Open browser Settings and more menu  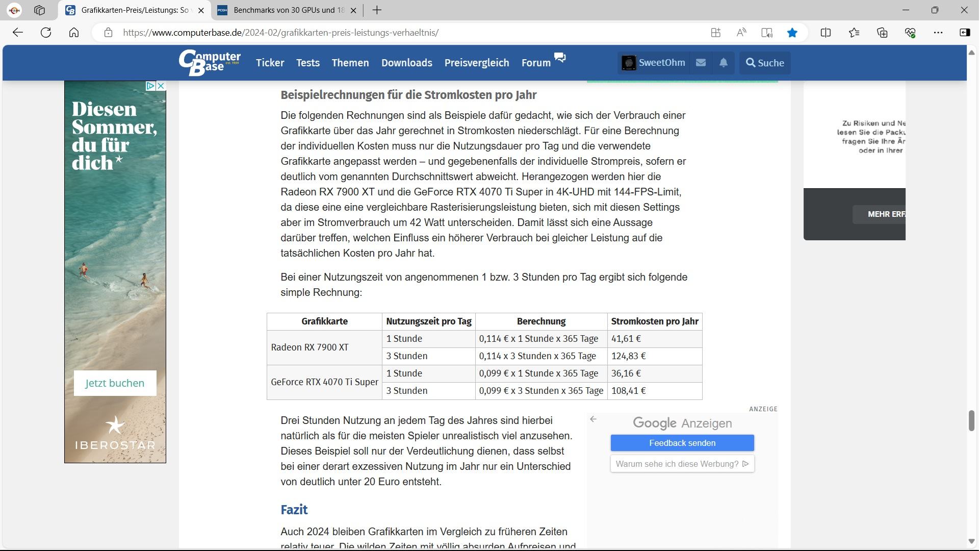938,33
